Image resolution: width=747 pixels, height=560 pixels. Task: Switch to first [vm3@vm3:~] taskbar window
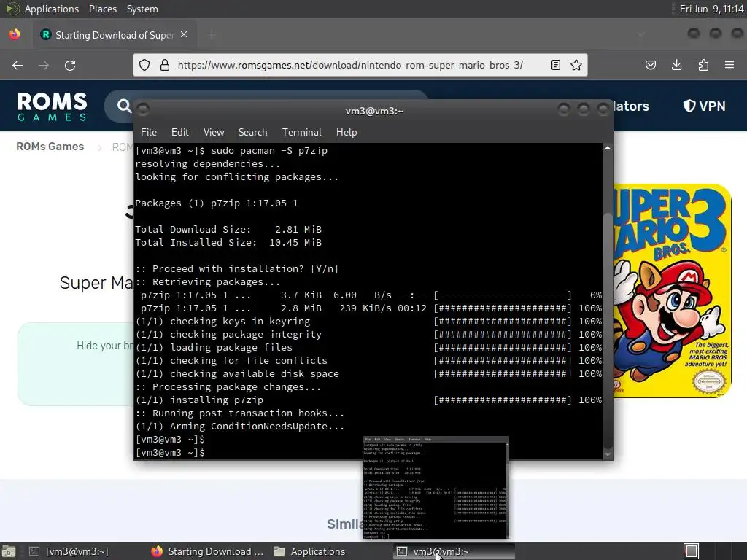click(69, 551)
